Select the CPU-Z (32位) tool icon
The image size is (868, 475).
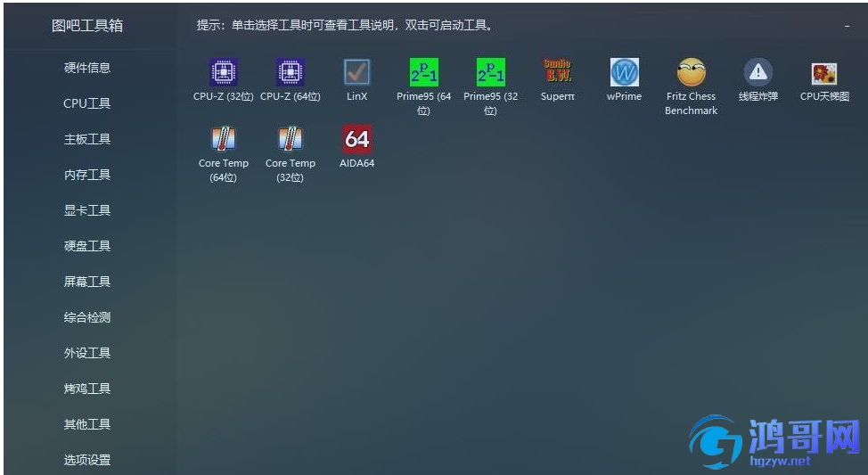tap(223, 72)
